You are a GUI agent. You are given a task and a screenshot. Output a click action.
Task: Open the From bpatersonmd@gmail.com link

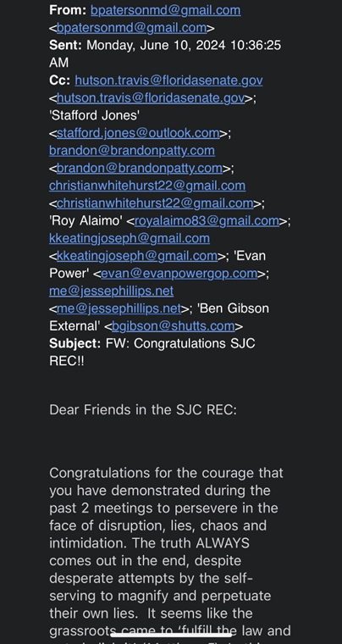[166, 10]
